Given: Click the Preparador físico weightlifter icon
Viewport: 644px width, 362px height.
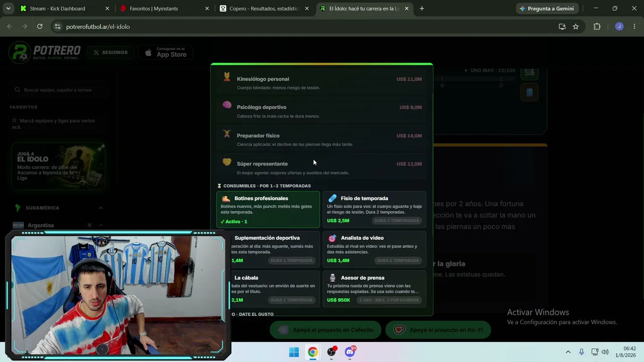Looking at the screenshot, I should point(227,134).
